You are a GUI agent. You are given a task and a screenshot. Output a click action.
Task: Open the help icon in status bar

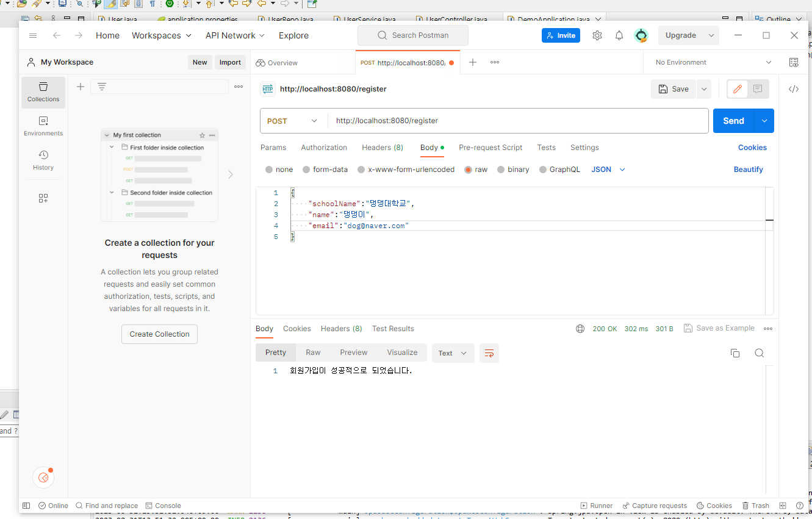coord(800,506)
